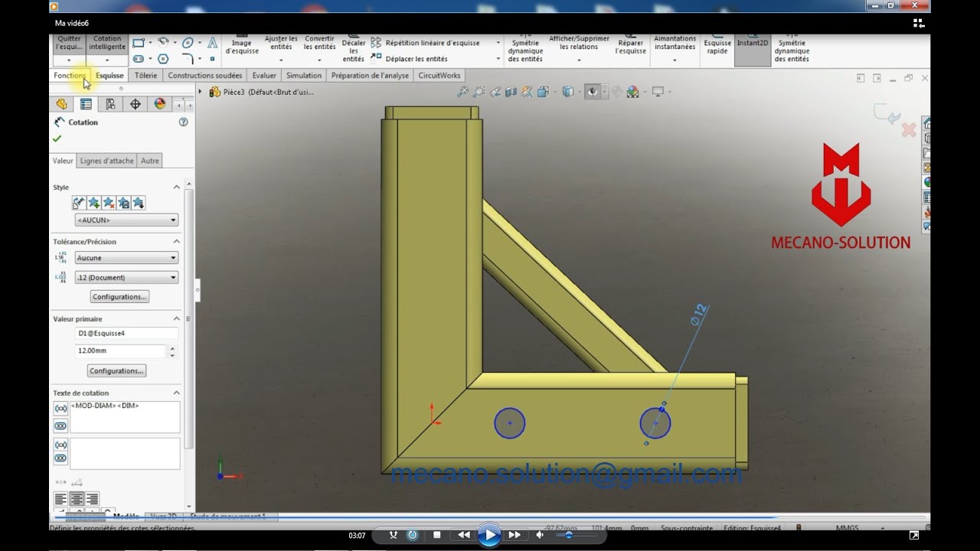Open the DimXpertManager crosshair tab
The image size is (980, 551).
[x=135, y=104]
